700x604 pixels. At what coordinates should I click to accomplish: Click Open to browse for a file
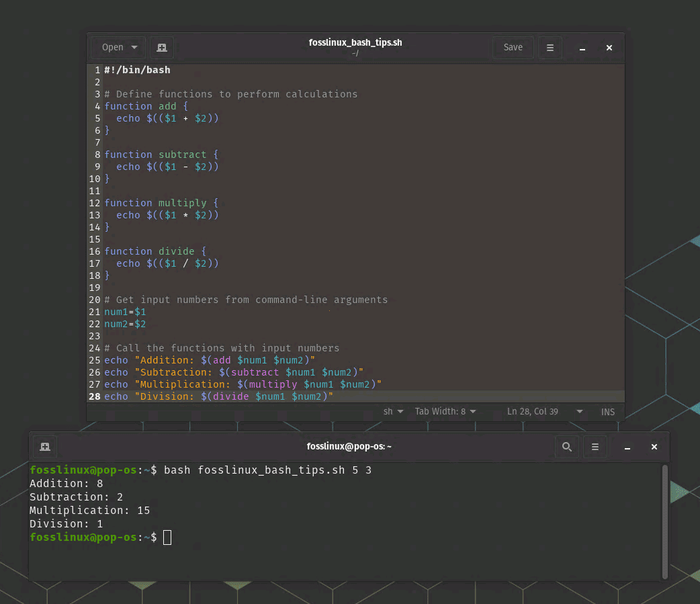click(x=113, y=47)
